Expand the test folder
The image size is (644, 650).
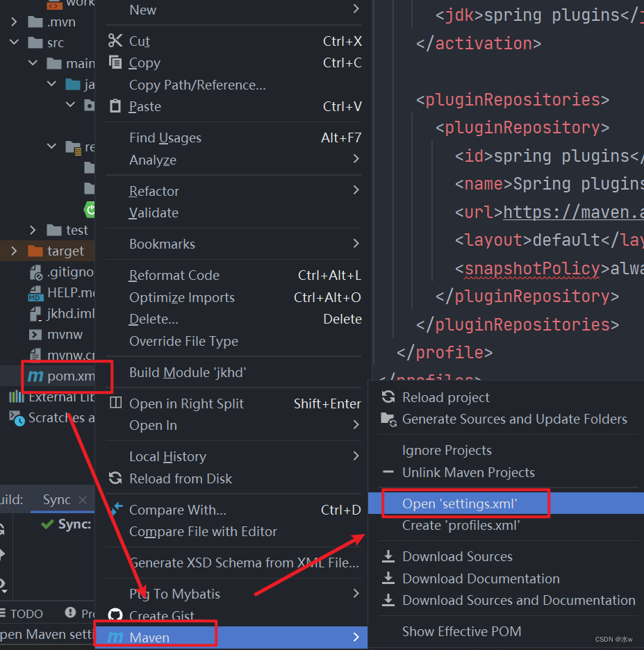coord(33,230)
